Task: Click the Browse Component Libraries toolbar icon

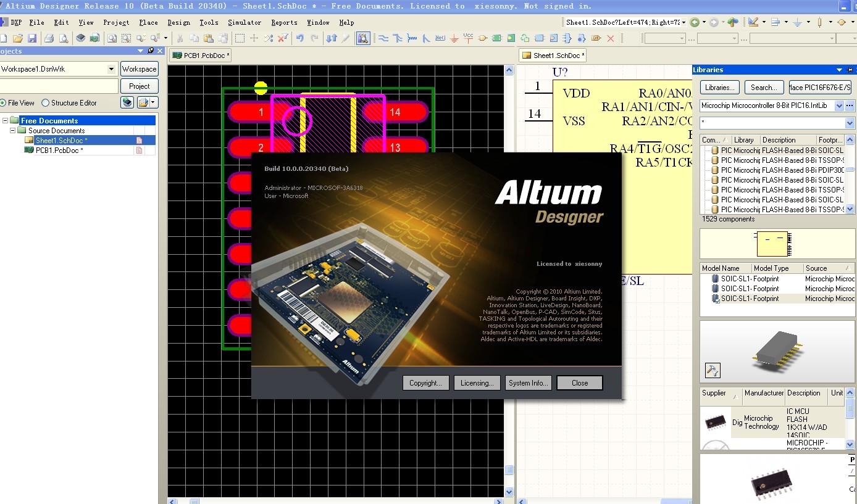Action: point(363,38)
